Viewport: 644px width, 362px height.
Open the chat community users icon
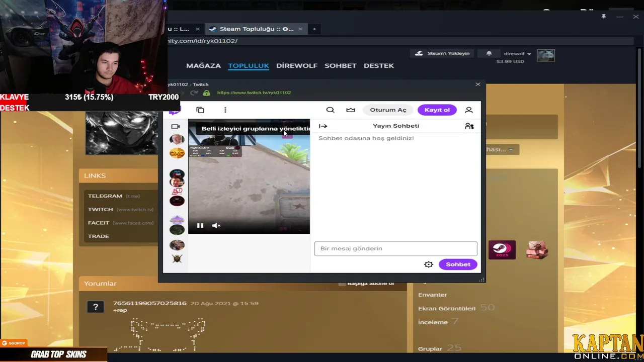[469, 126]
